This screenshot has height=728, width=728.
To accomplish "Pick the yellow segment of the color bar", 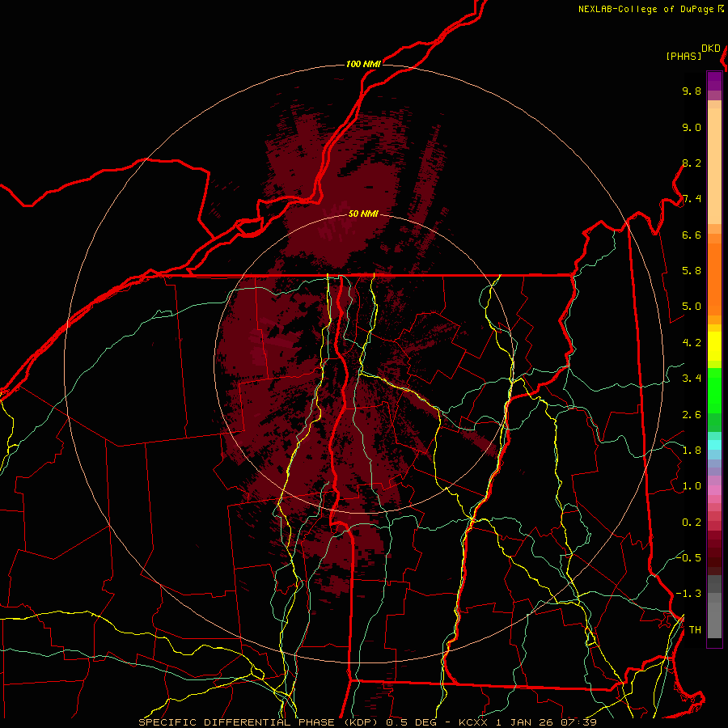I will tap(714, 346).
